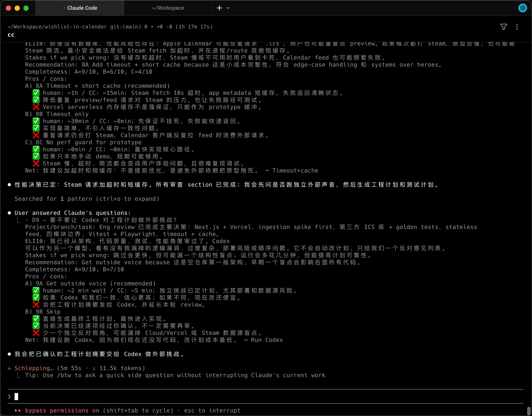Click the working directory path in prompt header
Screen dimensions: 532x416
click(57, 27)
